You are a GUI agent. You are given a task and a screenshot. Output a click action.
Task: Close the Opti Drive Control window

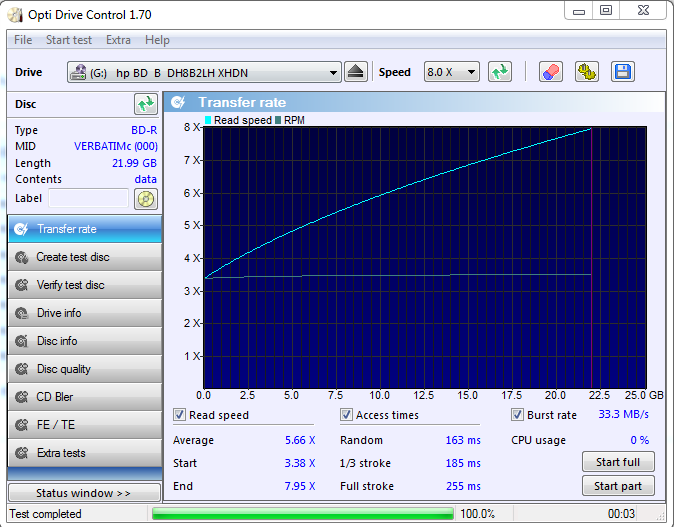643,10
